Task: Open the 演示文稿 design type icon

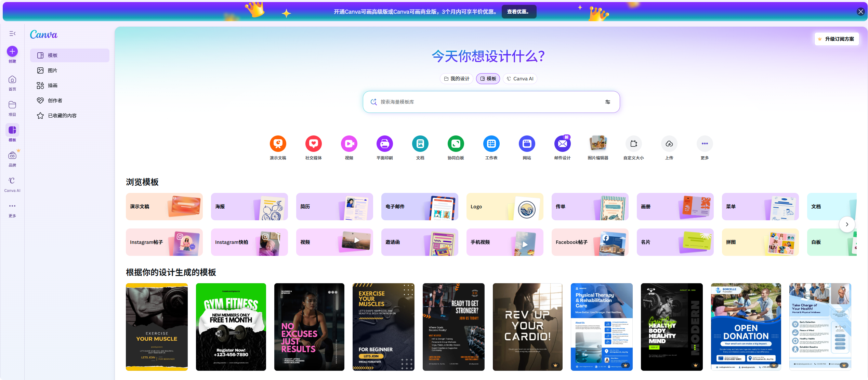Action: [x=278, y=144]
